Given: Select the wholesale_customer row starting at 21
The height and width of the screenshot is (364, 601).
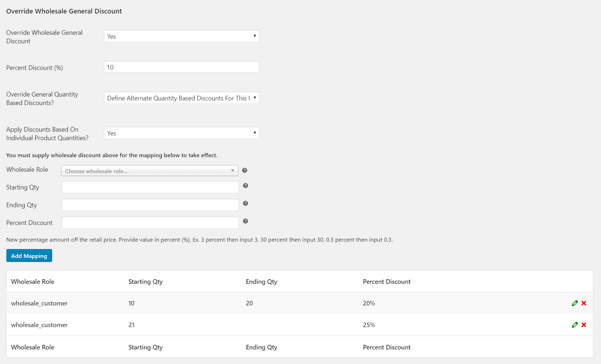Looking at the screenshot, I should tap(39, 325).
